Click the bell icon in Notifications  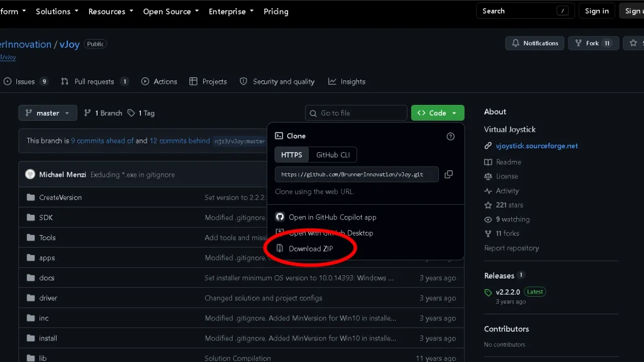coord(516,43)
